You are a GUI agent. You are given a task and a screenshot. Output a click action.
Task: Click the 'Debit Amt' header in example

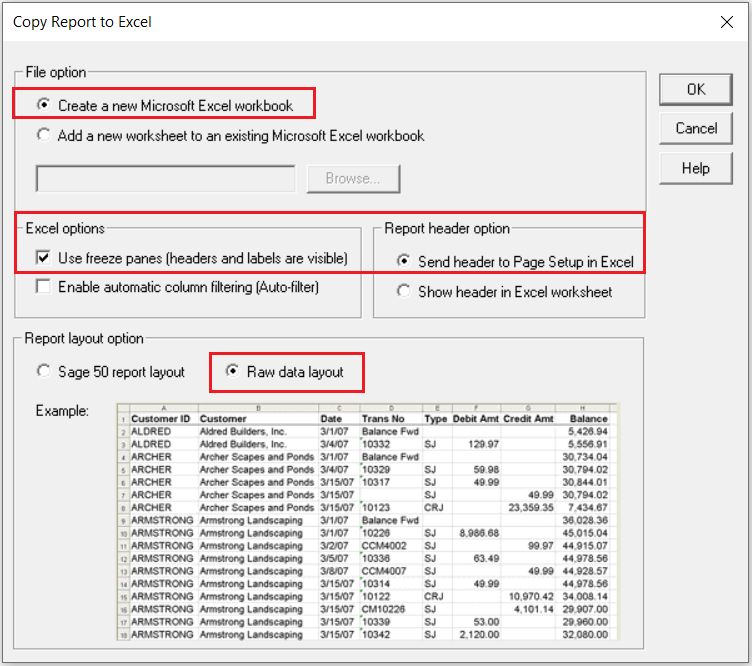point(476,419)
